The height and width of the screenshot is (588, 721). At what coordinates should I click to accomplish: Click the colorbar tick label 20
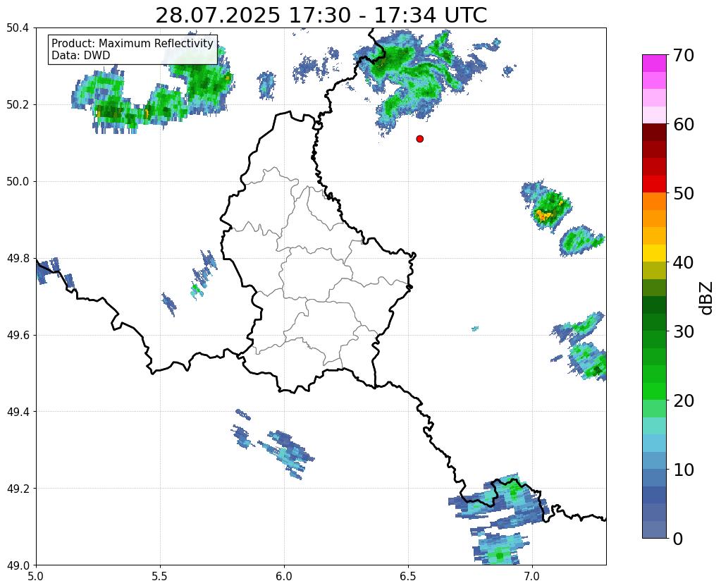coord(684,400)
